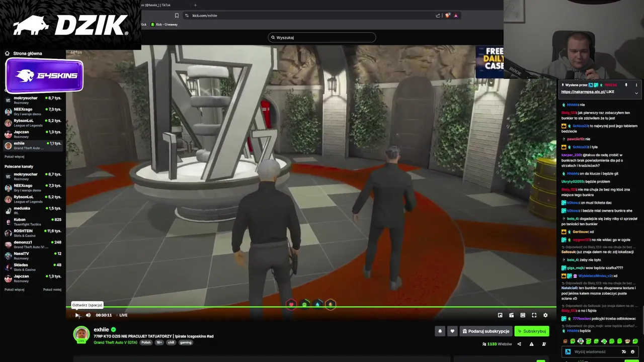
Task: Click the player progress bar
Action: [311, 307]
